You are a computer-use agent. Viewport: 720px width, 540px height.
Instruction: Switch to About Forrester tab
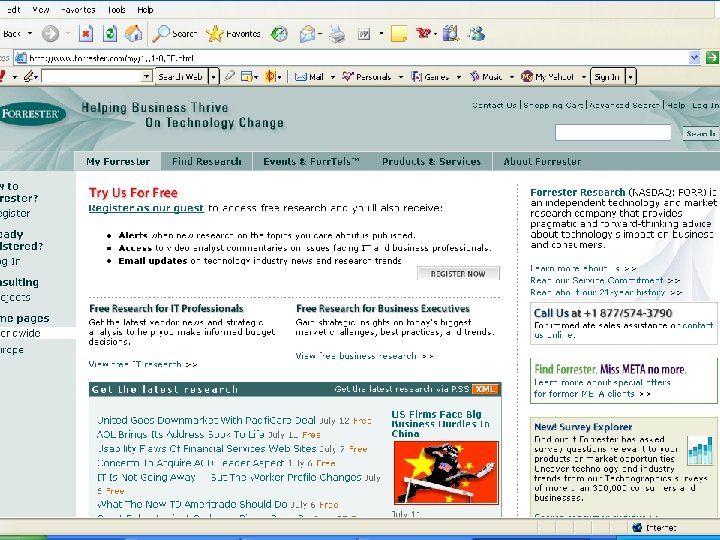point(542,161)
